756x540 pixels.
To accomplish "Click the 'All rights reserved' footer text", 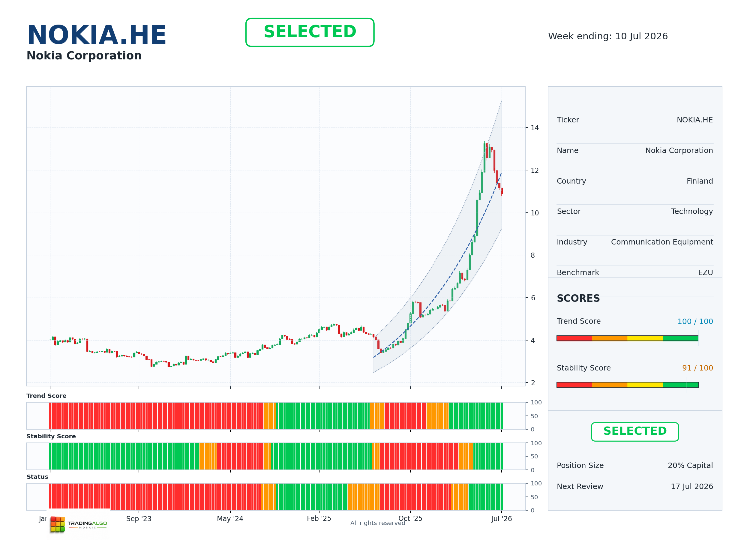I will (378, 523).
